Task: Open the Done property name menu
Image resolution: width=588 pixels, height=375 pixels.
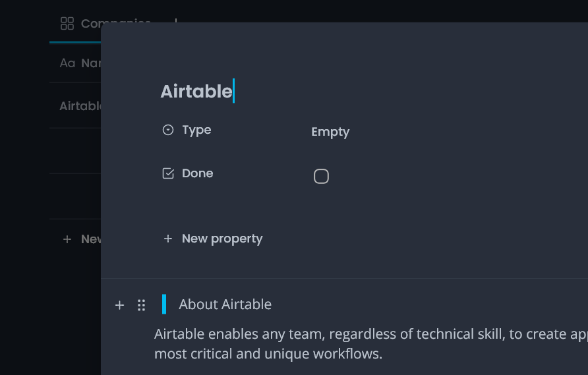Action: click(x=197, y=173)
